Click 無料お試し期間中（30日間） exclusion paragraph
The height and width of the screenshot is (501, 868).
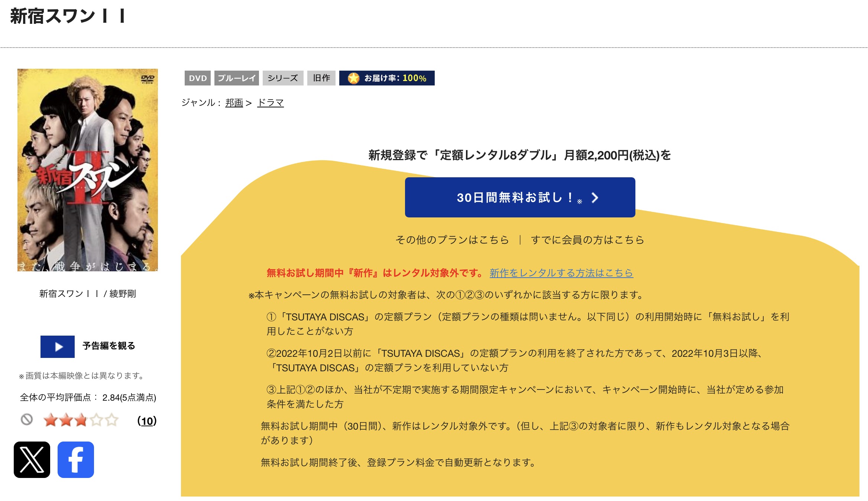tap(525, 433)
